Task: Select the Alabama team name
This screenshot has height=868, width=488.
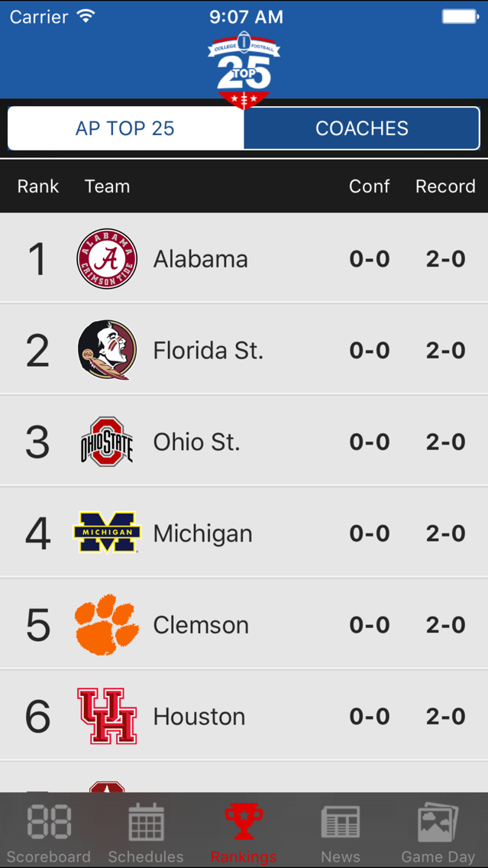Action: [201, 260]
